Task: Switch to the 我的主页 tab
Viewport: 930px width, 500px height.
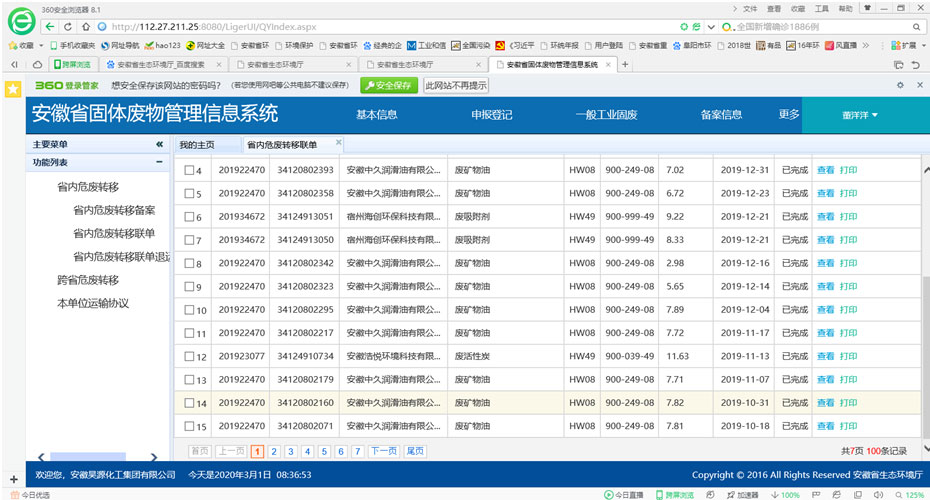Action: pos(197,145)
